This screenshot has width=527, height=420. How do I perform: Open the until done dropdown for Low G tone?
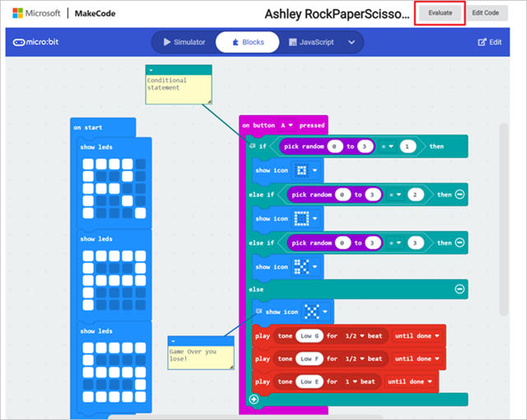[x=417, y=336]
